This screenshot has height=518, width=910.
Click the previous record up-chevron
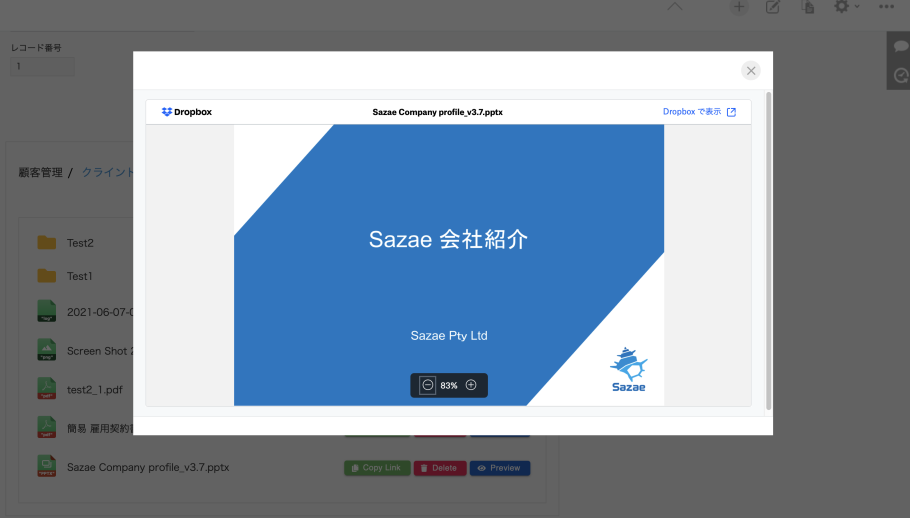point(674,6)
